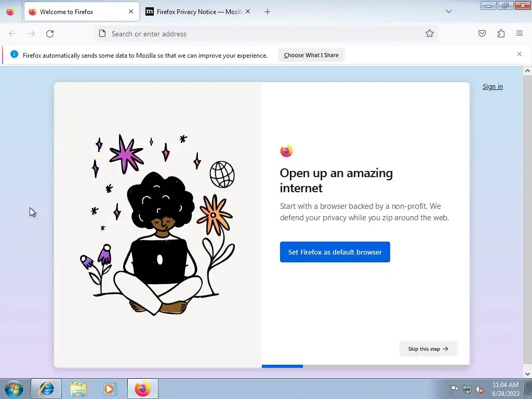Viewport: 532px width, 399px height.
Task: Close the Firefox Privacy Notice tab
Action: [248, 11]
